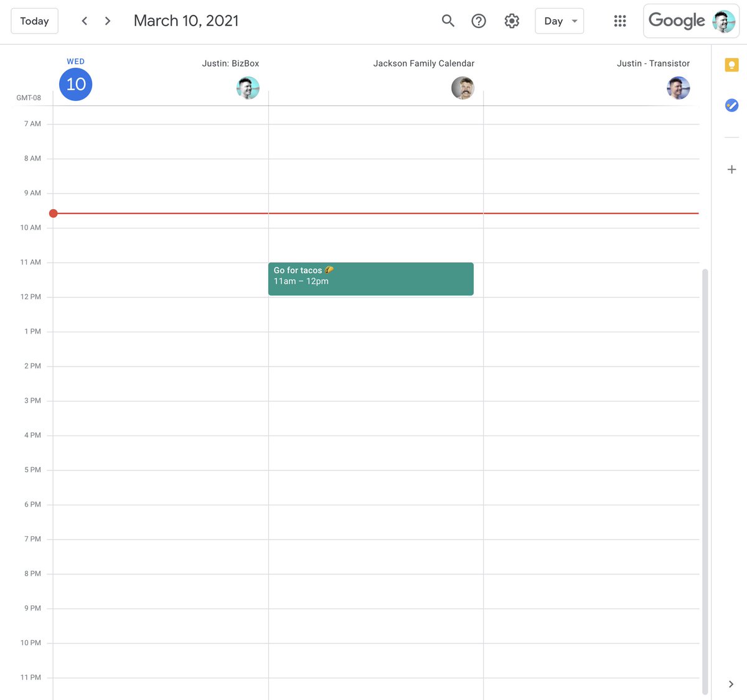Select the date number 10 circle
747x700 pixels.
coord(76,85)
